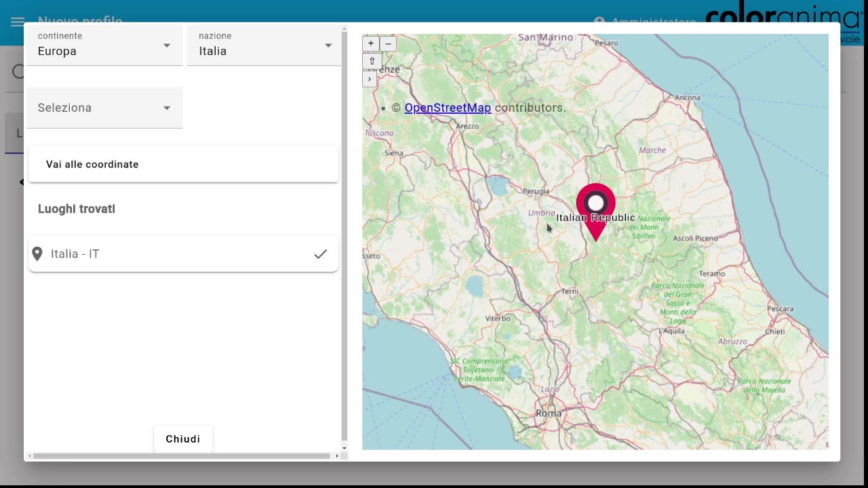Image resolution: width=868 pixels, height=488 pixels.
Task: Open the OpenStreetMap link
Action: click(x=448, y=108)
